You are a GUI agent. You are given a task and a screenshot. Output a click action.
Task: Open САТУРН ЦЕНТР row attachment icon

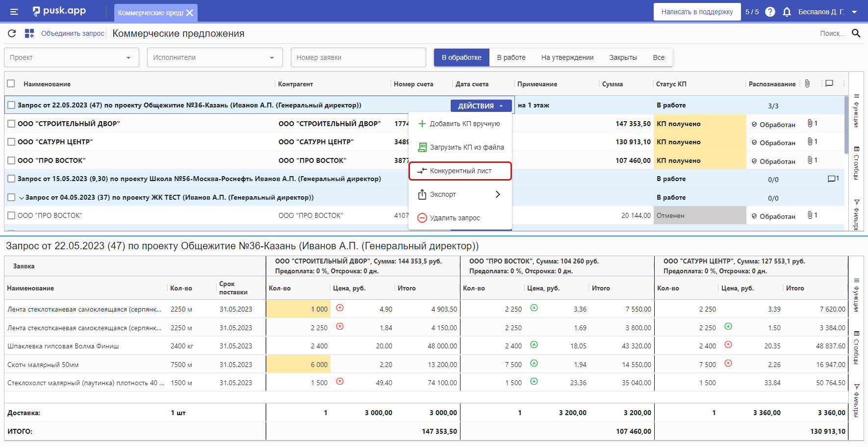pyautogui.click(x=810, y=141)
